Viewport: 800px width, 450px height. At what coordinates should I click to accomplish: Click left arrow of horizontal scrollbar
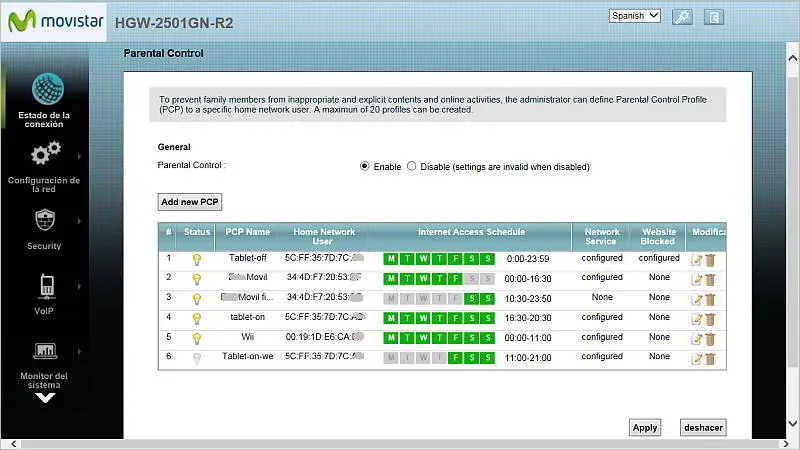pos(13,444)
